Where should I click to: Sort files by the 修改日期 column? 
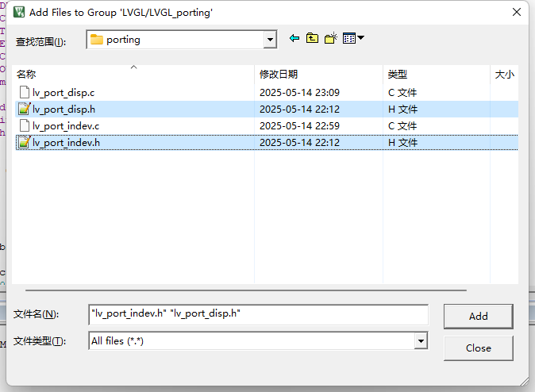318,75
